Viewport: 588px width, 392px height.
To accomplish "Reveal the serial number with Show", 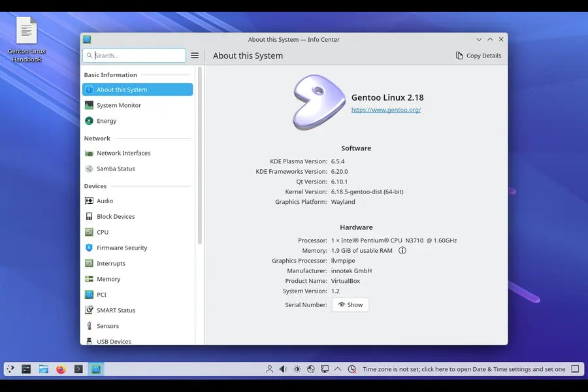I will (x=350, y=304).
